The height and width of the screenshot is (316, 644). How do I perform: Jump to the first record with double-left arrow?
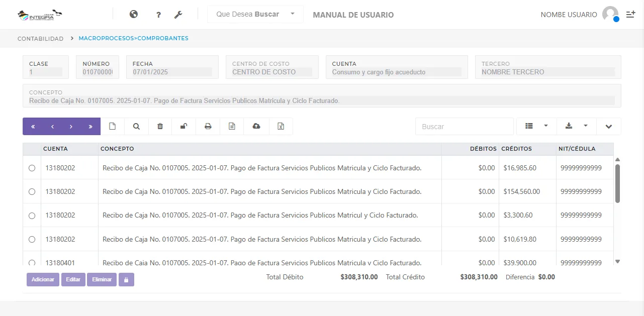pyautogui.click(x=33, y=127)
